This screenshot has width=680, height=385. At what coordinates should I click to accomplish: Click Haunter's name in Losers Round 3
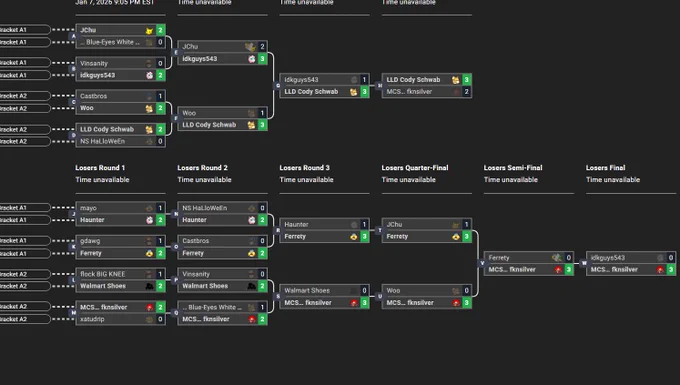(296, 225)
